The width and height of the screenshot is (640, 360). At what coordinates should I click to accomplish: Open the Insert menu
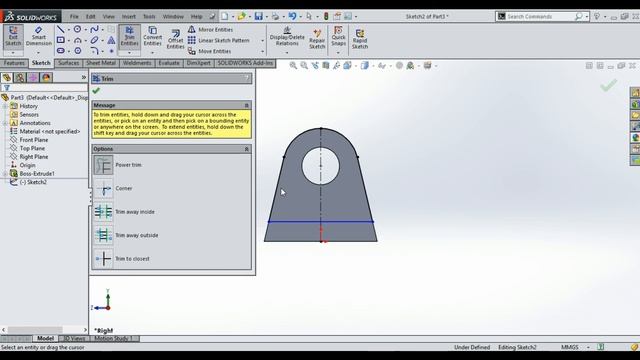coord(129,16)
